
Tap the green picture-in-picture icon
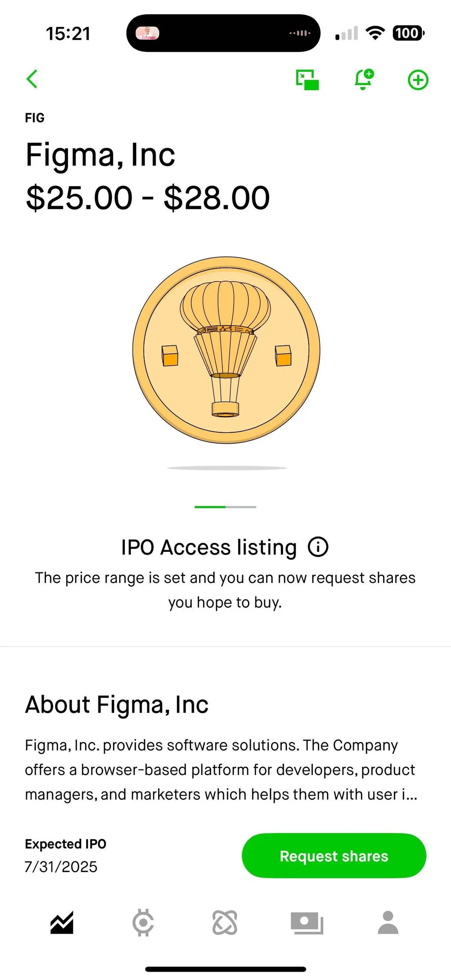point(307,80)
